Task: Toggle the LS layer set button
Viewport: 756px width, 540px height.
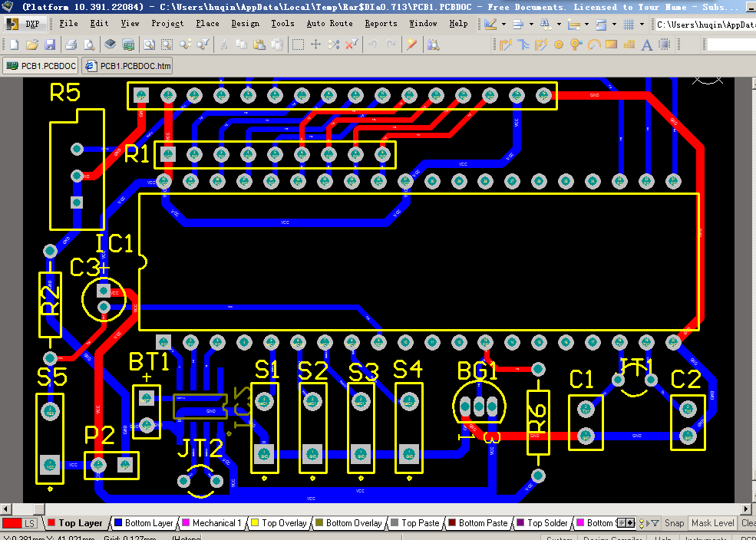Action: pos(30,523)
